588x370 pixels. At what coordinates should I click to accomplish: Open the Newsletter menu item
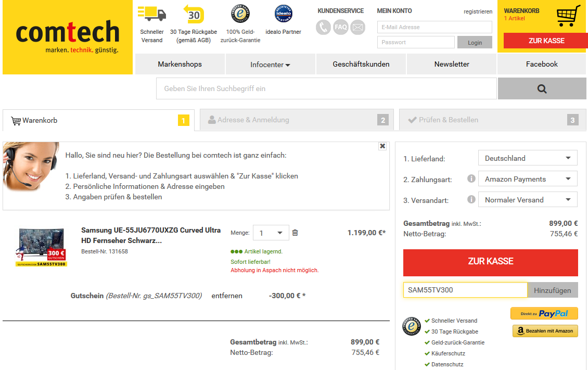(x=452, y=64)
